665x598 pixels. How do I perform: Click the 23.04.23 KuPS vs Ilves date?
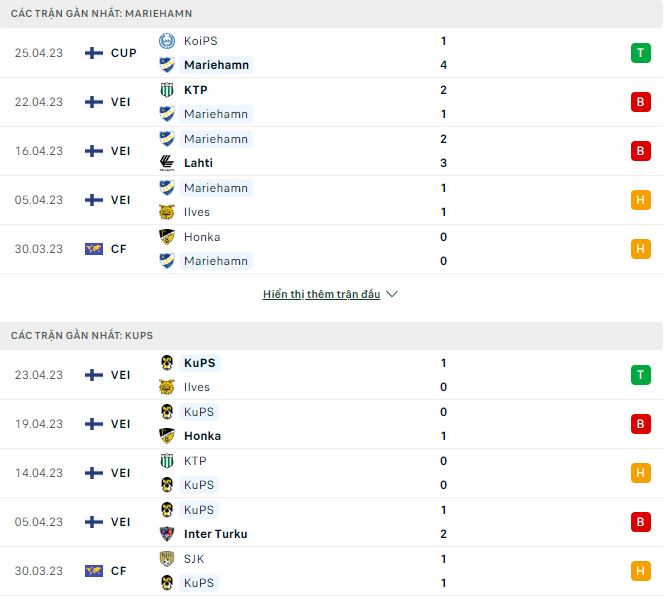coord(39,375)
